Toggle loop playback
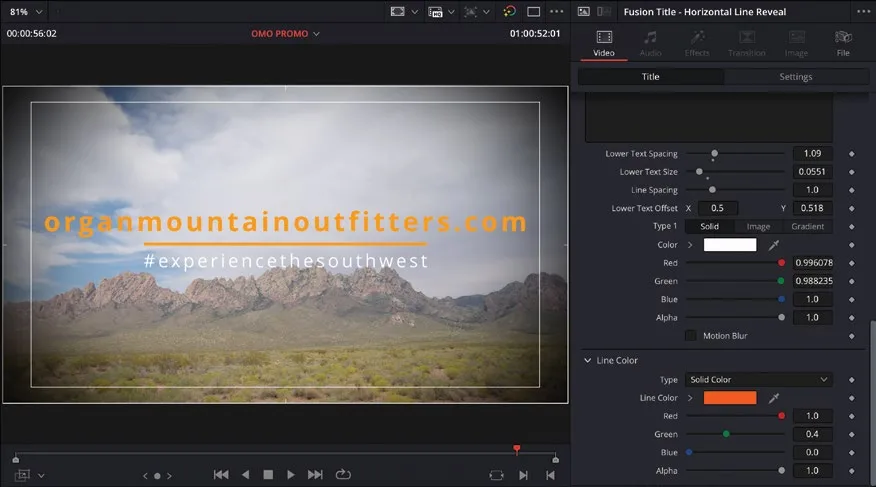 click(x=343, y=474)
